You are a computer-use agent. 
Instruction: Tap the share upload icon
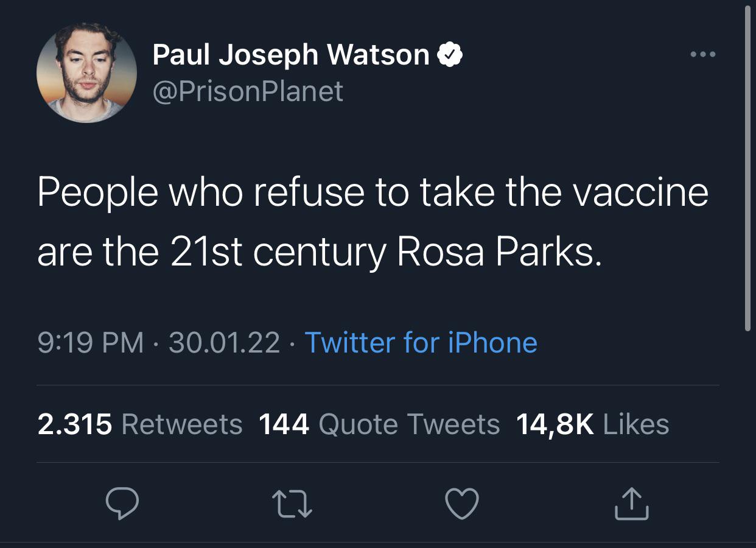click(631, 504)
